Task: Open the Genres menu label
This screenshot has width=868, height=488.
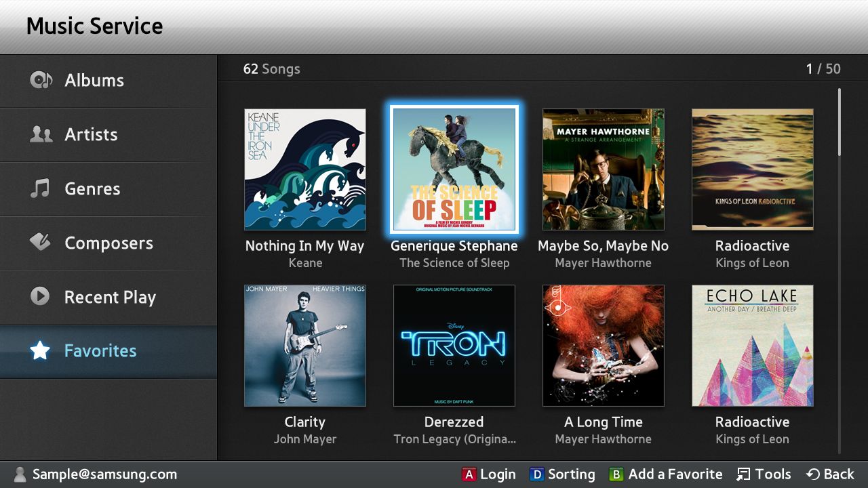Action: coord(92,188)
